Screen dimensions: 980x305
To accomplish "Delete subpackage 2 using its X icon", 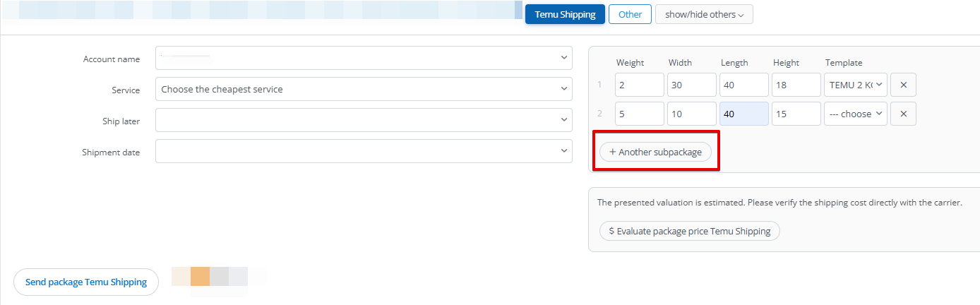I will click(x=903, y=114).
